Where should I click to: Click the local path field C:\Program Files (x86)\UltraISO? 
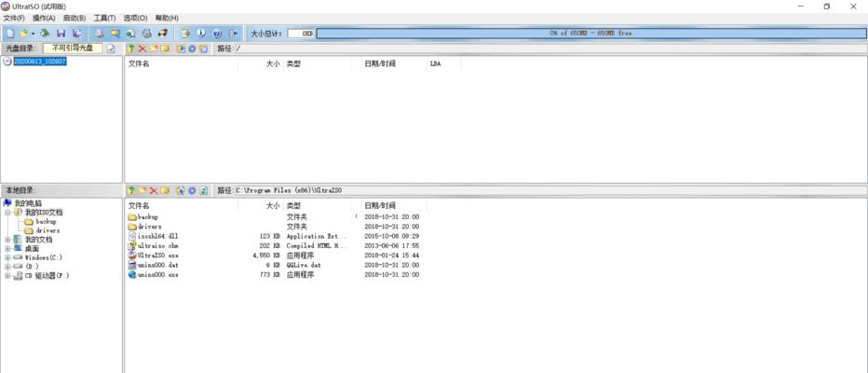pyautogui.click(x=550, y=190)
